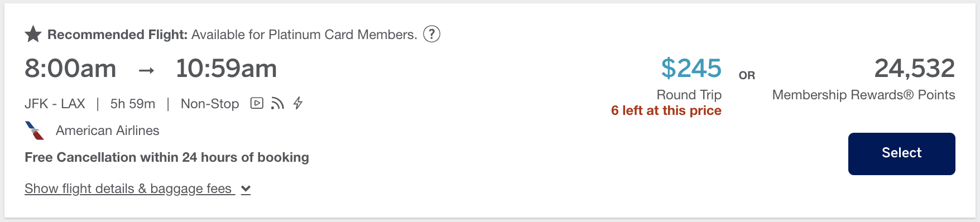Click the 10:59am arrival time

point(226,69)
